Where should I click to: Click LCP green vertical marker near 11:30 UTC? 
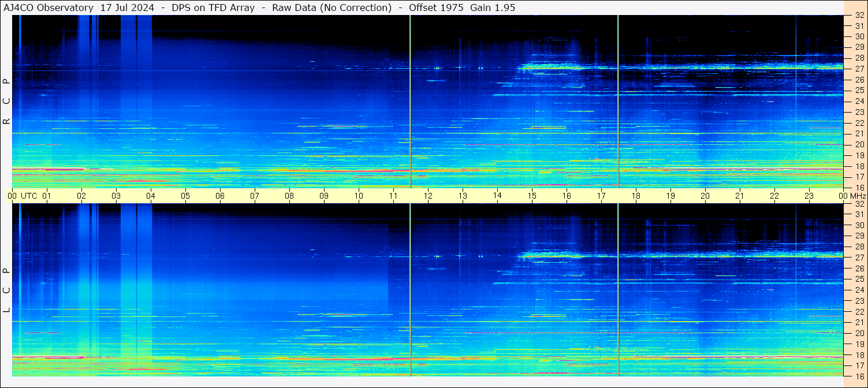[410, 290]
